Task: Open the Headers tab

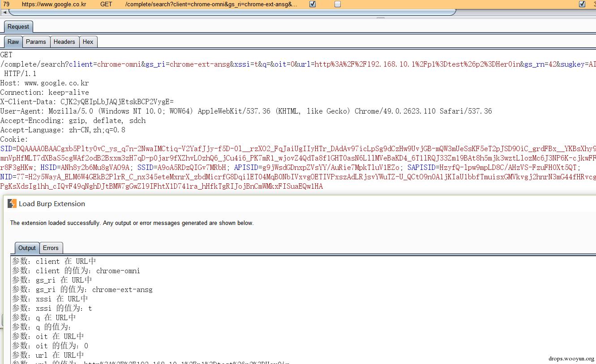Action: tap(64, 42)
